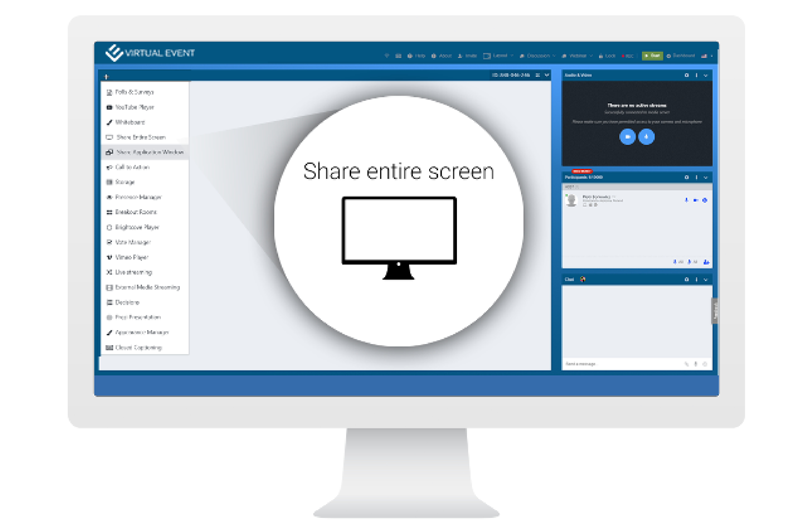Open the language flag dropdown
This screenshot has width=798, height=532.
tap(706, 56)
